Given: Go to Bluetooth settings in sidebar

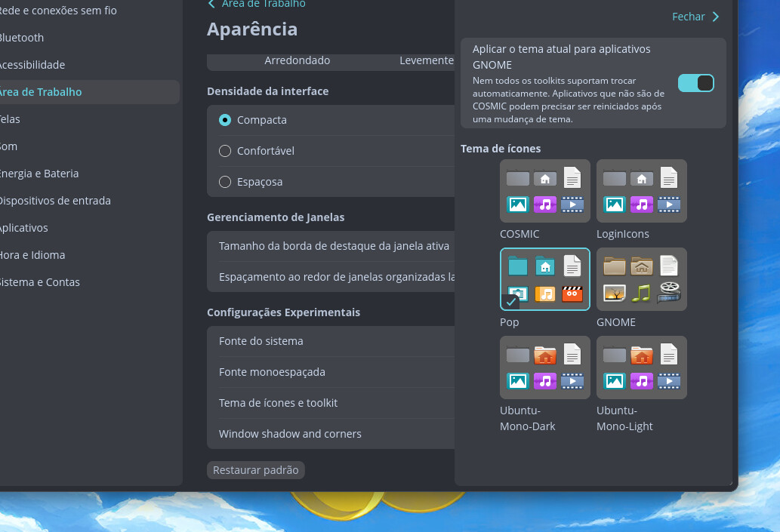Looking at the screenshot, I should [21, 38].
